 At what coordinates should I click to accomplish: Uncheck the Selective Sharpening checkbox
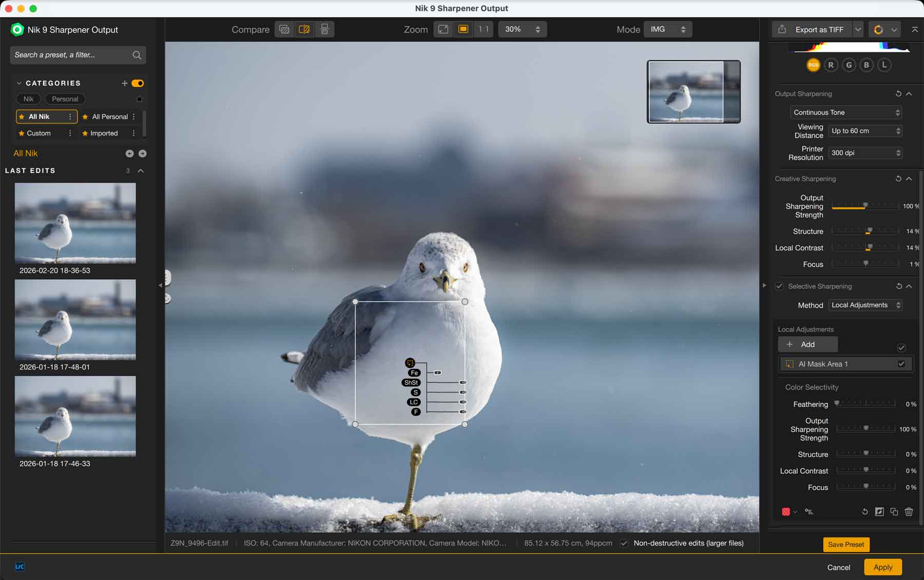(779, 286)
